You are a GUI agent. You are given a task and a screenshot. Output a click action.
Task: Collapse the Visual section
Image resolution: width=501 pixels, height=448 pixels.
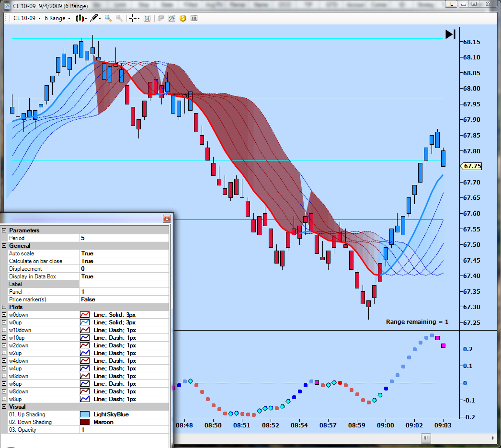point(4,407)
